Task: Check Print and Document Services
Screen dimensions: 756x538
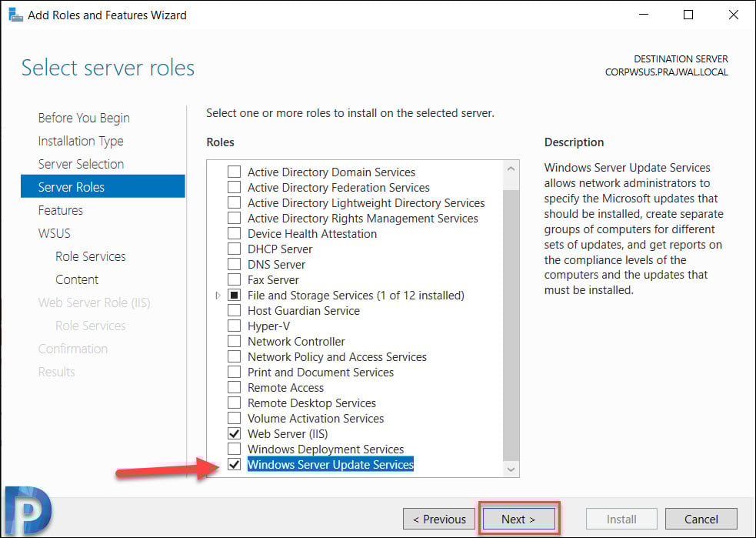Action: click(x=235, y=372)
